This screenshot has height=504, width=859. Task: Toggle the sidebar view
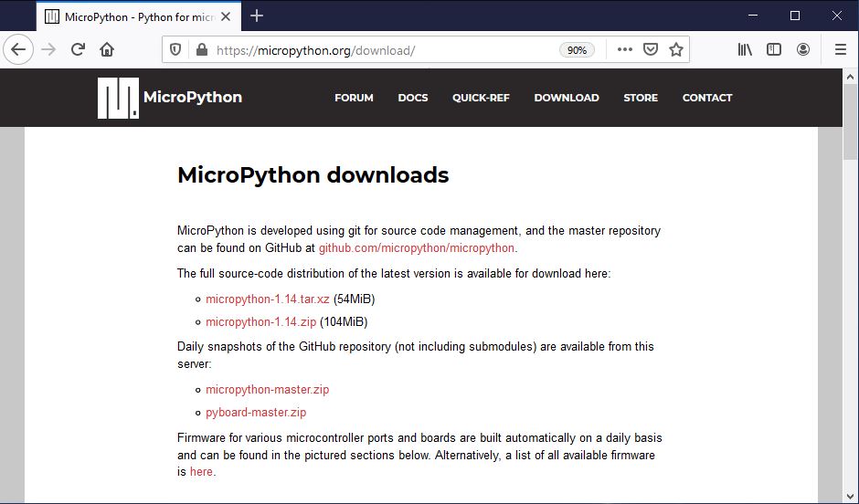773,50
